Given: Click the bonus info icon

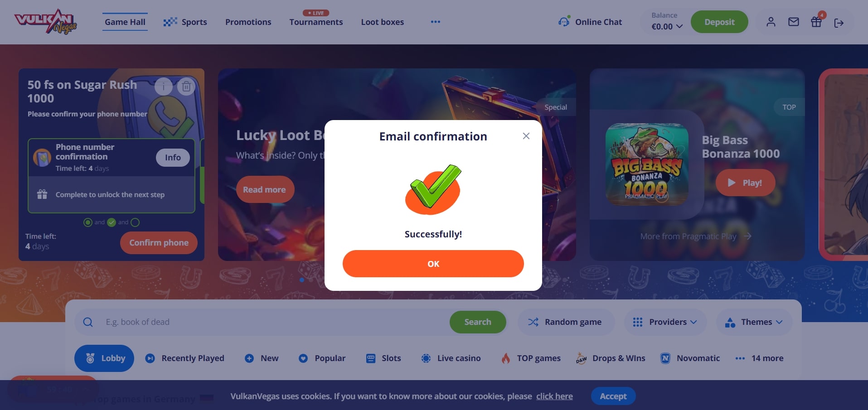Looking at the screenshot, I should coord(164,86).
